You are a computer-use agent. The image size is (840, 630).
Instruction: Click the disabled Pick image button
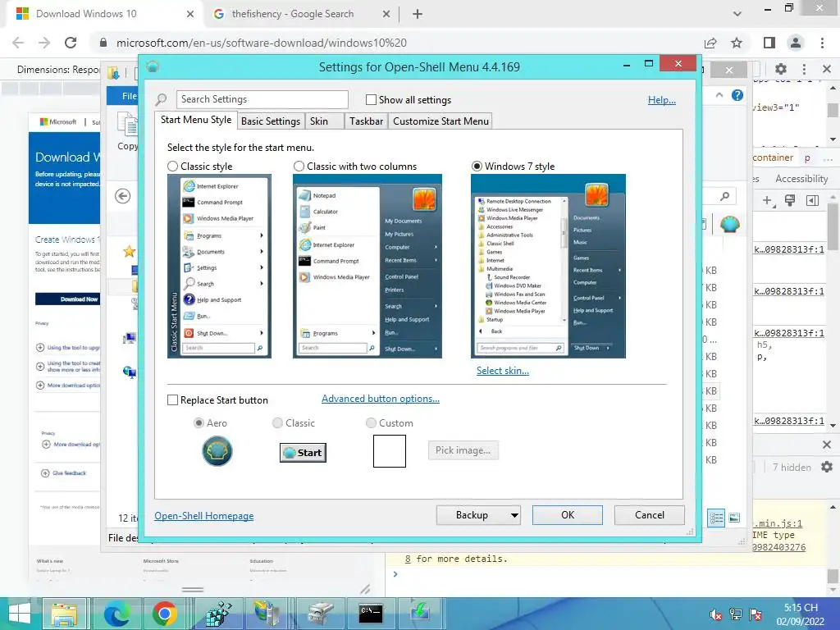point(463,450)
